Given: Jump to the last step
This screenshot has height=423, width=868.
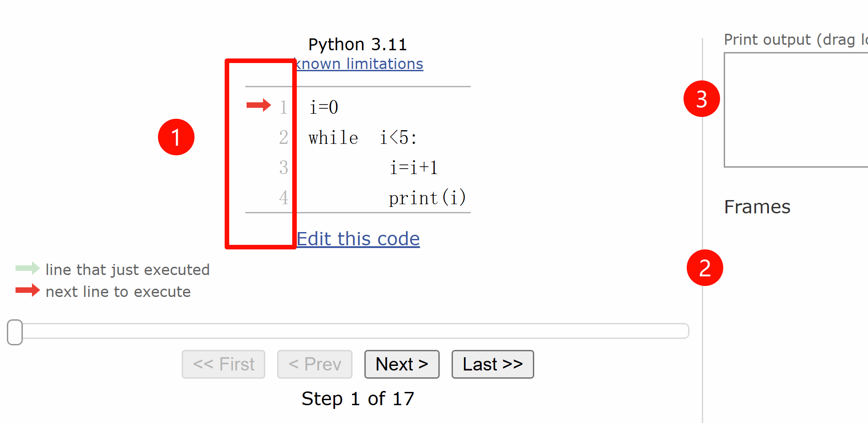Looking at the screenshot, I should [493, 364].
